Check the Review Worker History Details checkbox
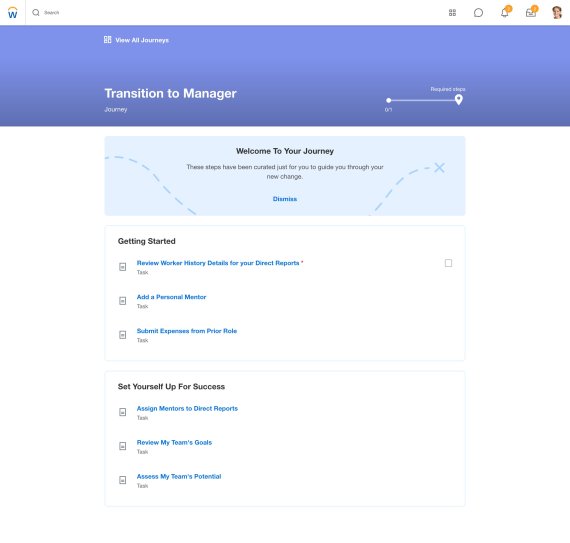The height and width of the screenshot is (543, 570). point(448,263)
